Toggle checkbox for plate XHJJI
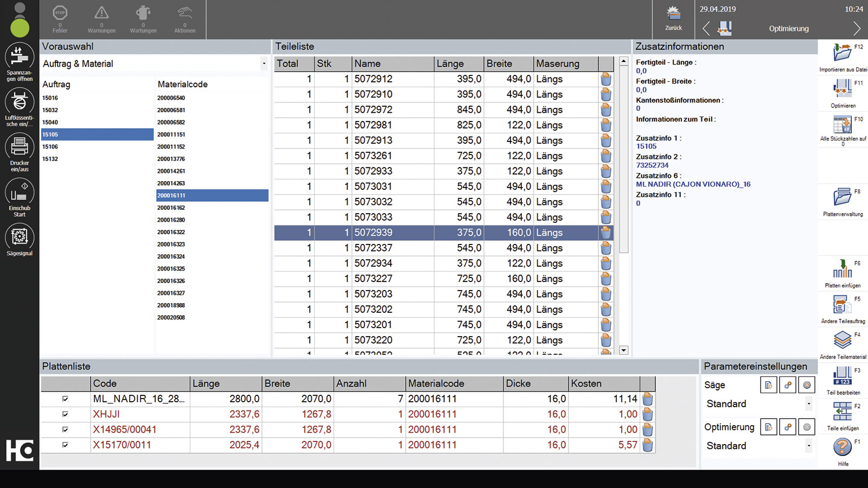This screenshot has height=488, width=868. [65, 414]
